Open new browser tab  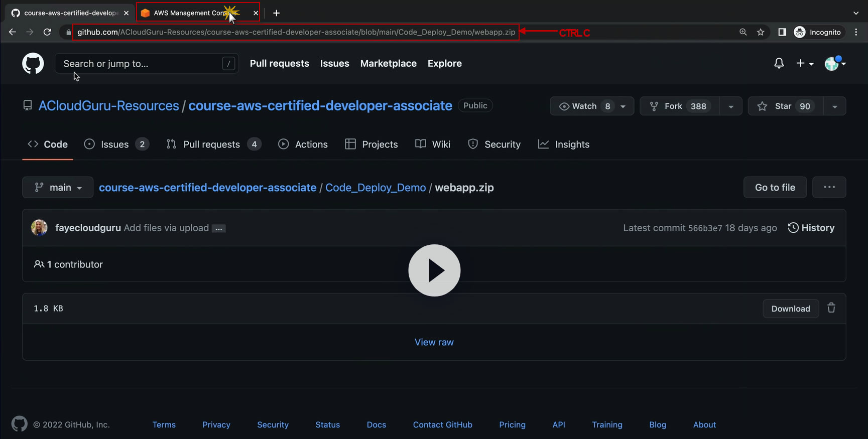(276, 13)
